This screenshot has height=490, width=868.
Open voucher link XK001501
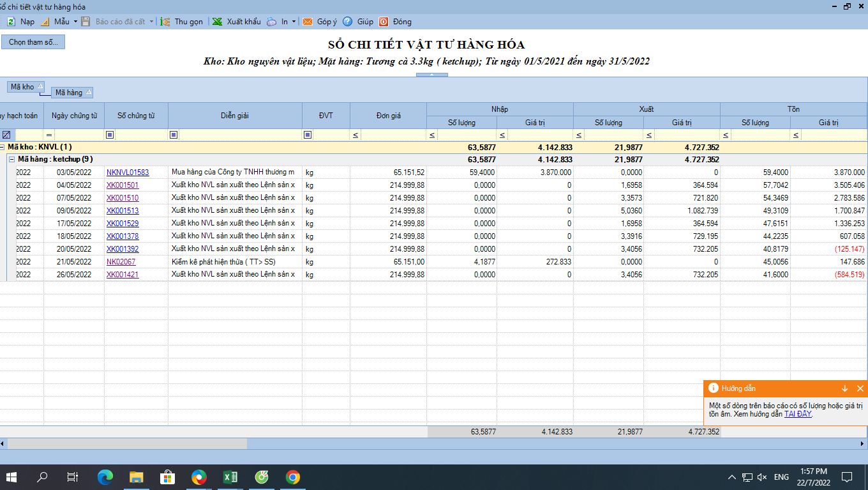(x=123, y=185)
